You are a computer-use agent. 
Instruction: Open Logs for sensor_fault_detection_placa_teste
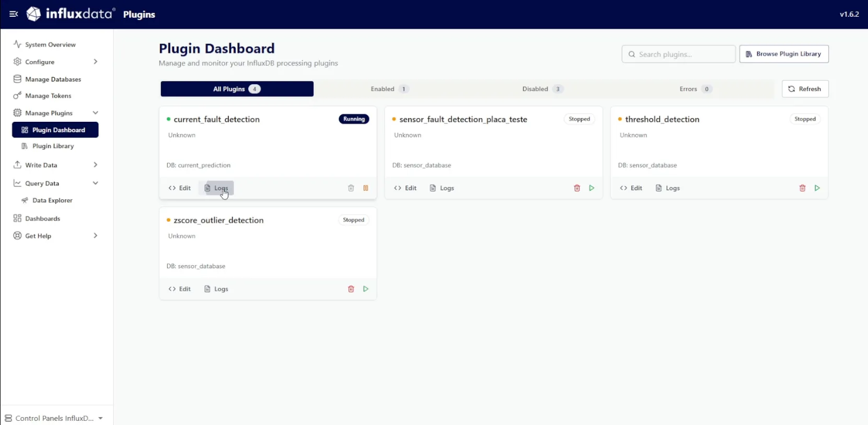point(442,188)
